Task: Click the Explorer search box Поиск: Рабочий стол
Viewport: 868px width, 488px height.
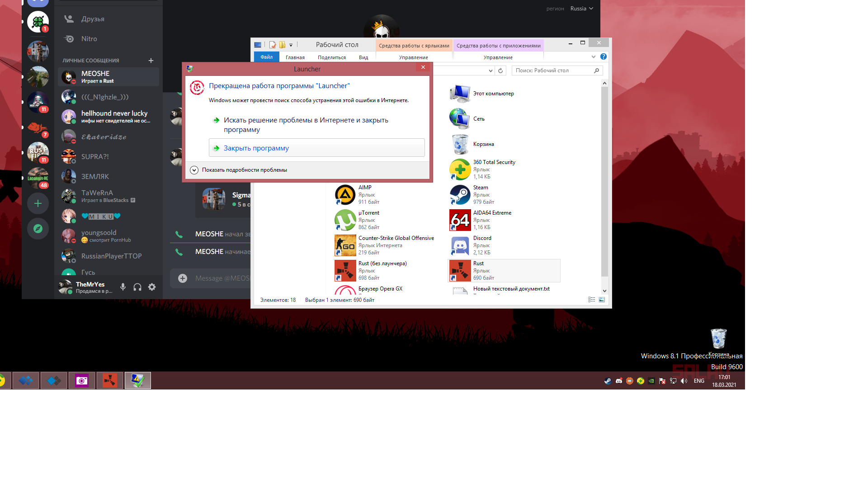Action: 557,70
